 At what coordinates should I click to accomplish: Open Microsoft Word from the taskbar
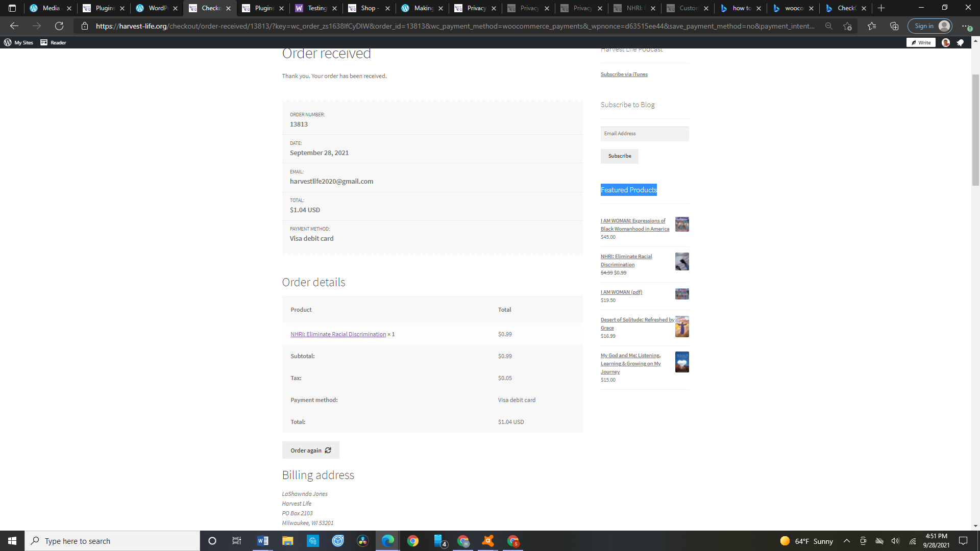[x=262, y=541]
